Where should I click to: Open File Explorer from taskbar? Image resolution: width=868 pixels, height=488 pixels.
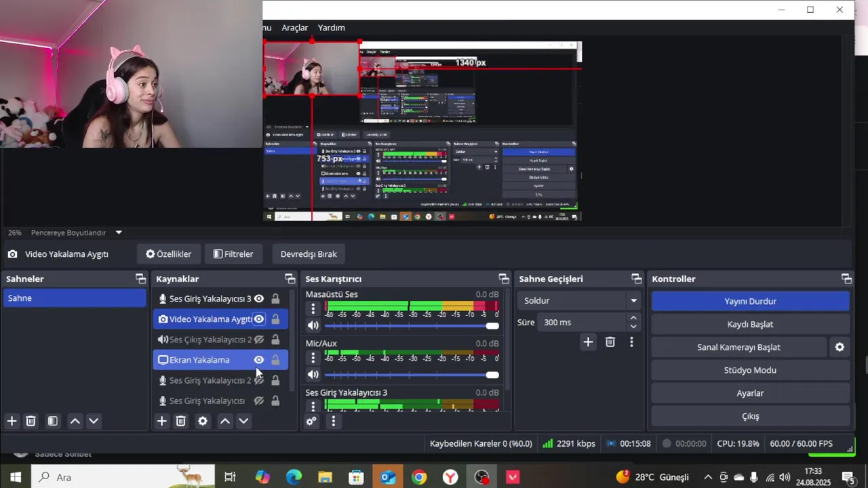[x=325, y=477]
